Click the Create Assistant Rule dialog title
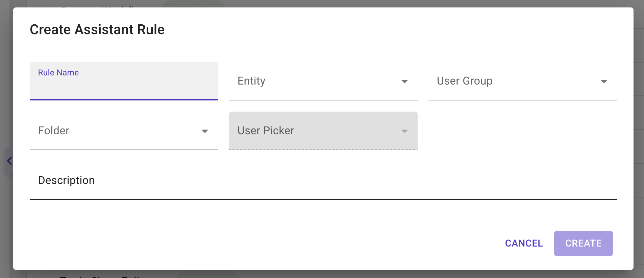This screenshot has height=278, width=644. [x=97, y=30]
